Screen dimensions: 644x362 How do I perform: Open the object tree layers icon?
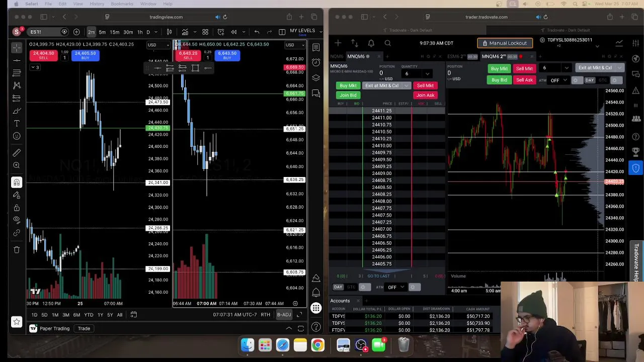coord(316,78)
